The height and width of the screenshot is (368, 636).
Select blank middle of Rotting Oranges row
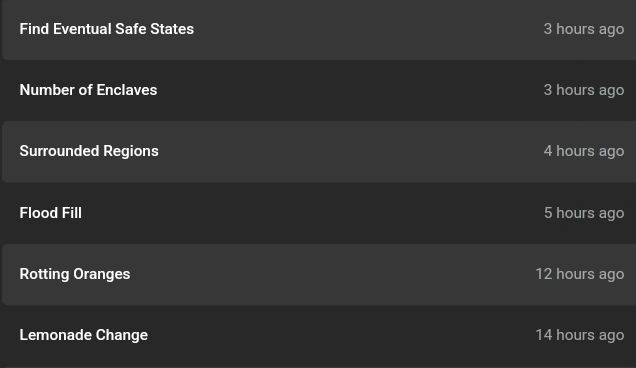[x=333, y=274]
